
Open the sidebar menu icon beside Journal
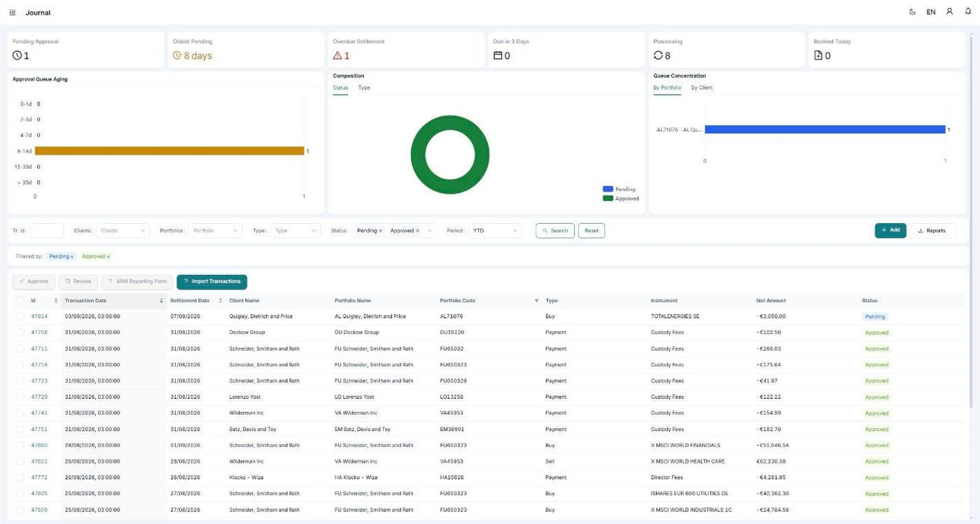[x=13, y=13]
